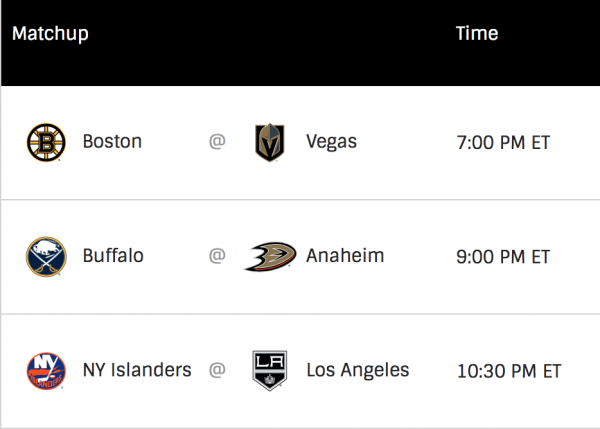Click the Time column header
This screenshot has width=600, height=429.
[477, 34]
